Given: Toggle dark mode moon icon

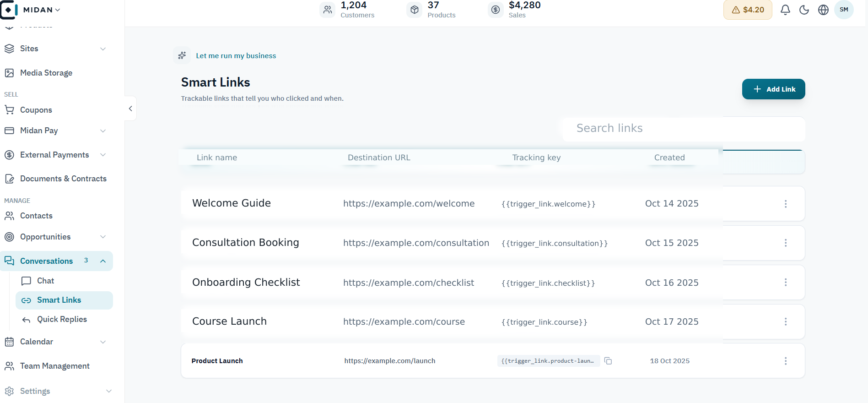Looking at the screenshot, I should pos(804,10).
